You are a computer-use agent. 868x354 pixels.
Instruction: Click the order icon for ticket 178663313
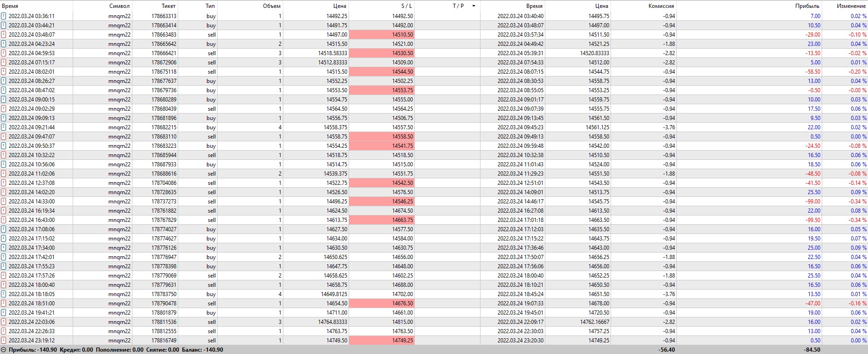point(4,16)
